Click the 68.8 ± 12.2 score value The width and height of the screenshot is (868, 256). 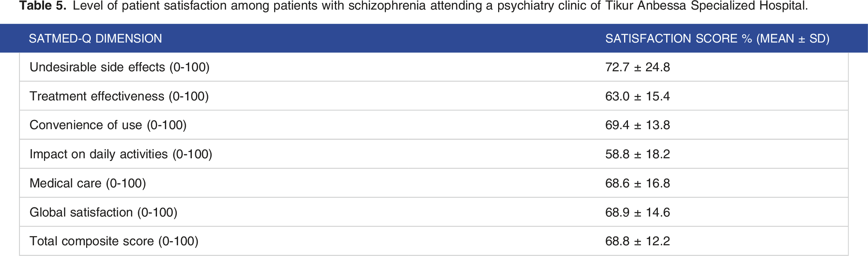638,241
